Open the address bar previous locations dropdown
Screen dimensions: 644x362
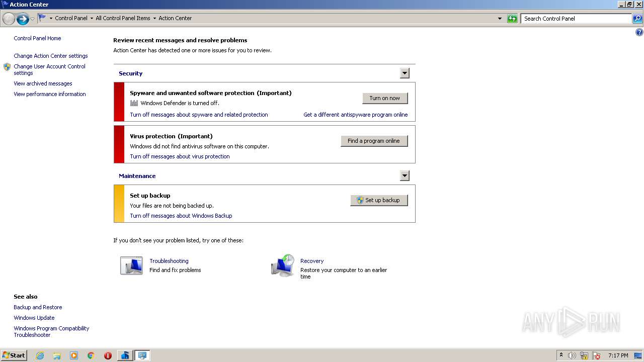click(500, 19)
